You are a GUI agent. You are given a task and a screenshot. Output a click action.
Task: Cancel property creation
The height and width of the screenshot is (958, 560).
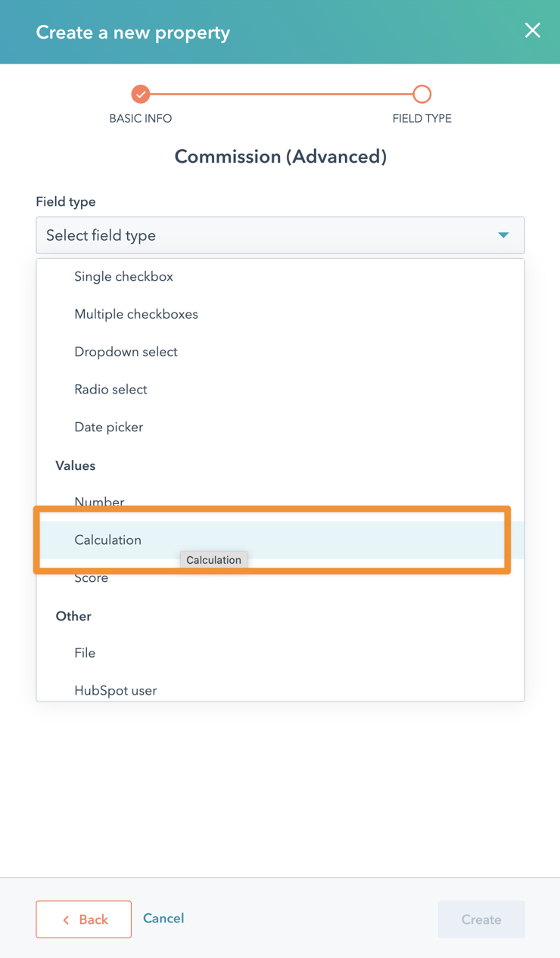pos(163,919)
